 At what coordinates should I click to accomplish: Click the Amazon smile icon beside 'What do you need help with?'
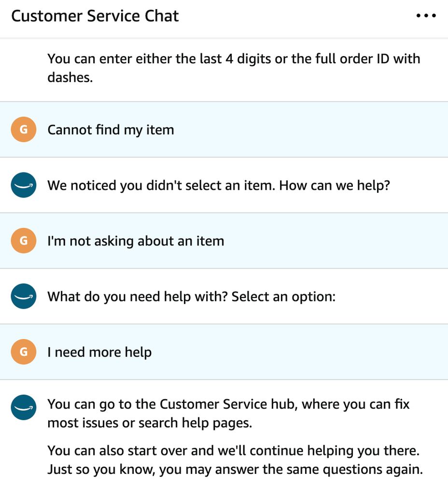point(24,296)
